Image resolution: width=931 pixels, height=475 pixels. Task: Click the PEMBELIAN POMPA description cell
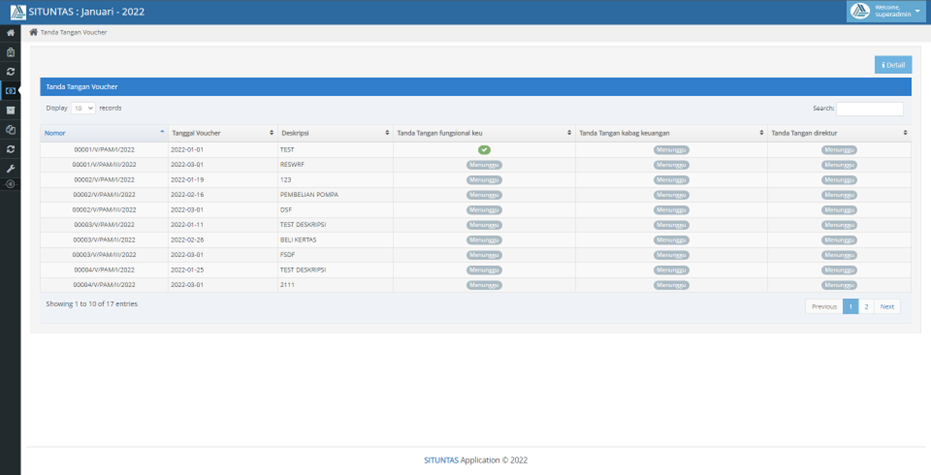pos(335,195)
